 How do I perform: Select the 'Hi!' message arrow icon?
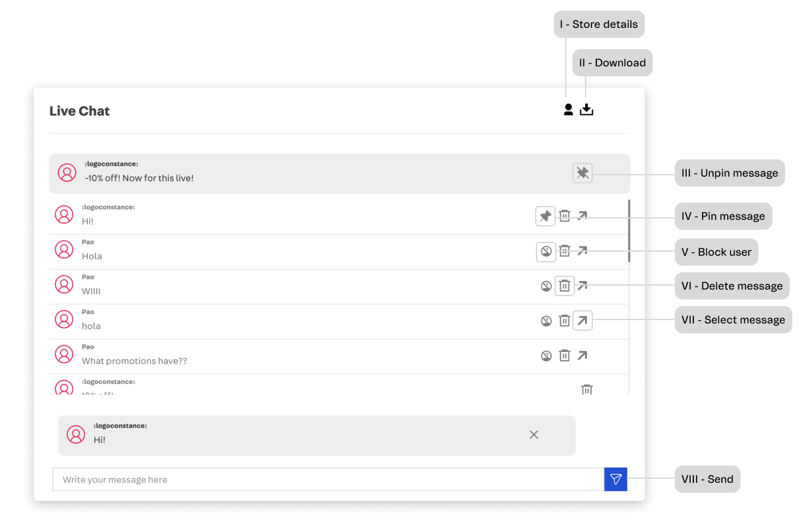(582, 216)
